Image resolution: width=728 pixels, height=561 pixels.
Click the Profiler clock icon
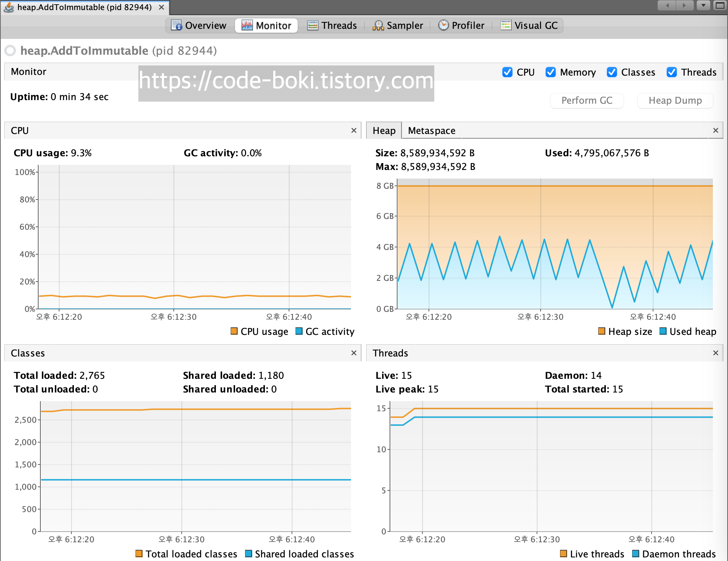pyautogui.click(x=443, y=25)
